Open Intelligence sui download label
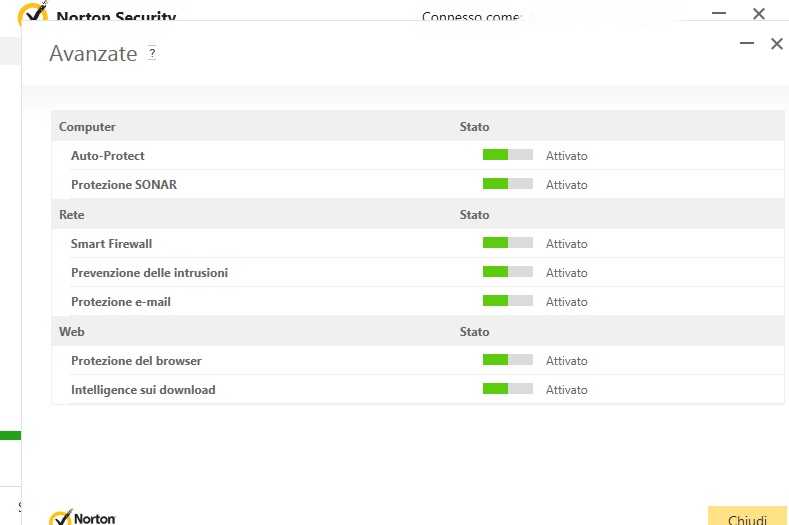The height and width of the screenshot is (525, 789). (x=143, y=390)
